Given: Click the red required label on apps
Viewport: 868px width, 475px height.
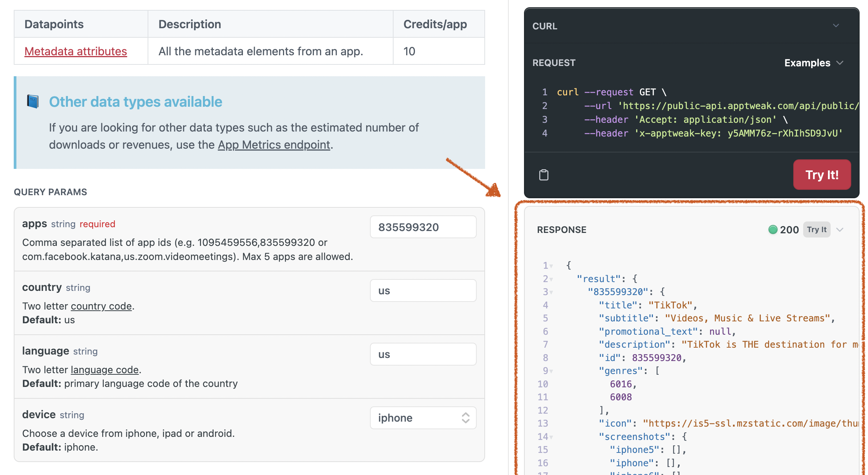Looking at the screenshot, I should coord(97,224).
